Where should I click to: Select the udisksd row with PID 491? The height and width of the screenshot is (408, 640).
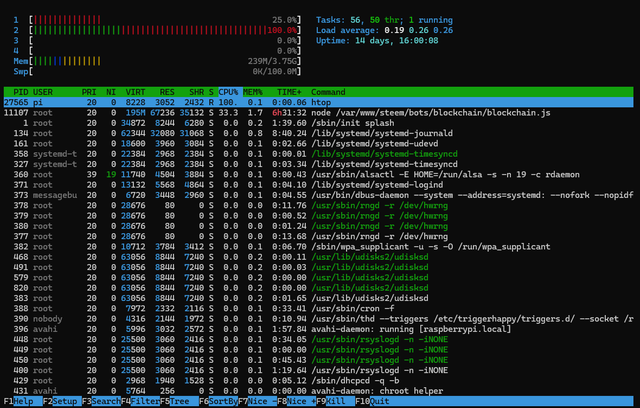pos(318,267)
